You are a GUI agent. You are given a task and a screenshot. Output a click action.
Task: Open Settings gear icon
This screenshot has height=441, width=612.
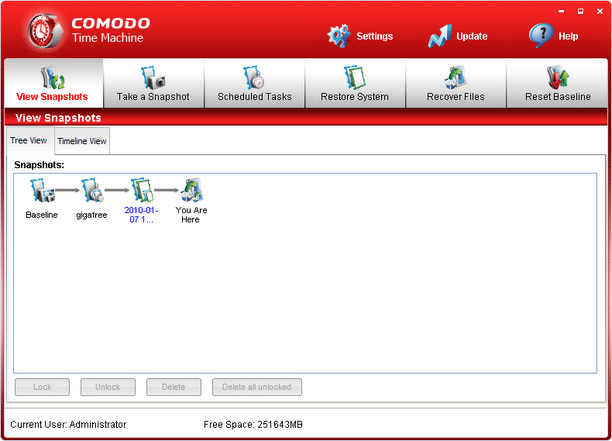click(x=339, y=36)
